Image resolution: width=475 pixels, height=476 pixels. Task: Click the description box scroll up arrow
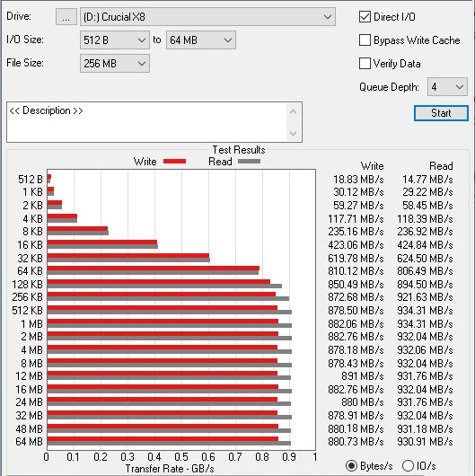point(294,111)
